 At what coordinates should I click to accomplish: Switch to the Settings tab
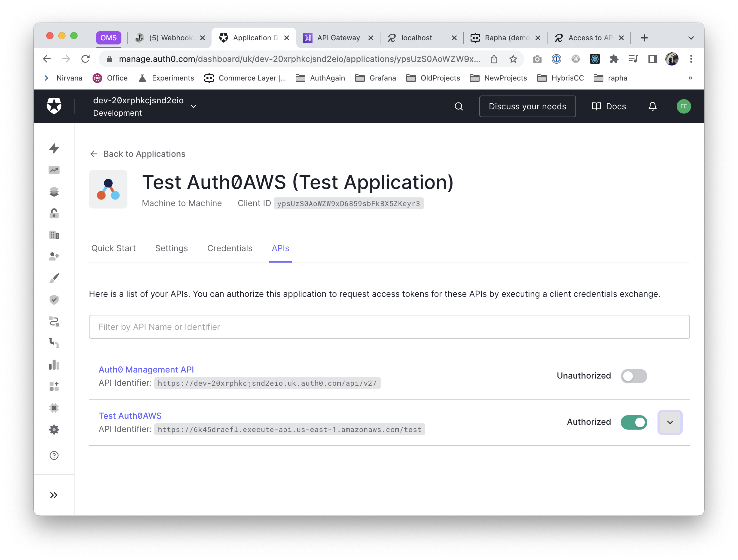172,248
